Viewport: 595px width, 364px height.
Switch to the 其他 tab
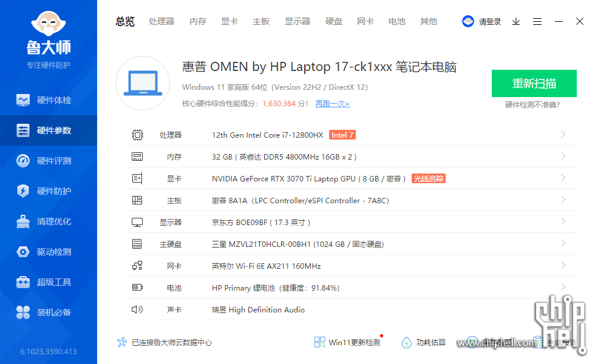(429, 22)
